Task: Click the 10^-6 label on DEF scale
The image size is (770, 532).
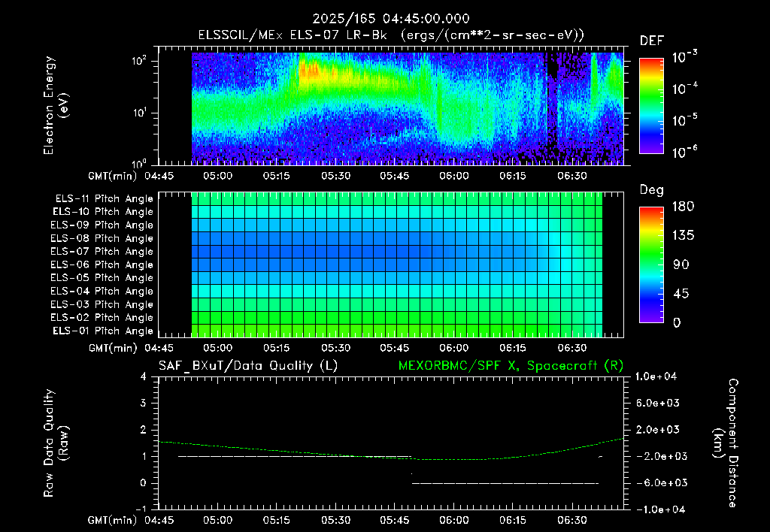Action: click(685, 152)
